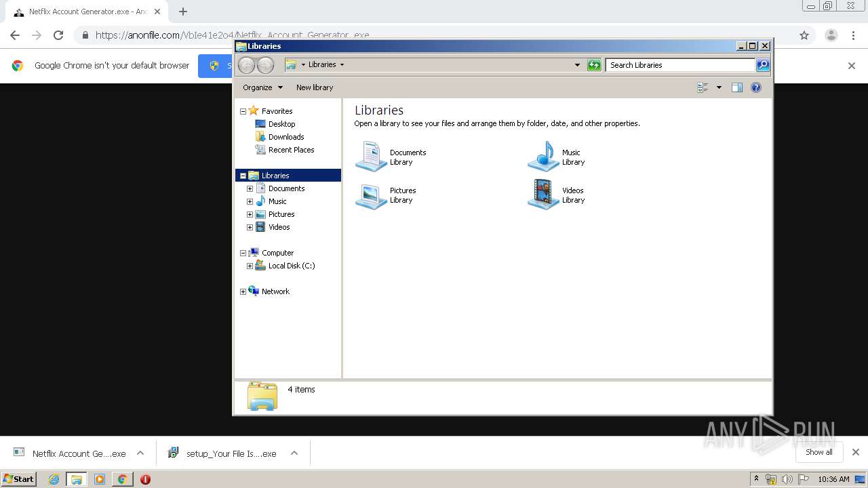Screen dimensions: 868x488
Task: Click the Libraries breadcrumb dropdown arrow
Action: [x=342, y=65]
